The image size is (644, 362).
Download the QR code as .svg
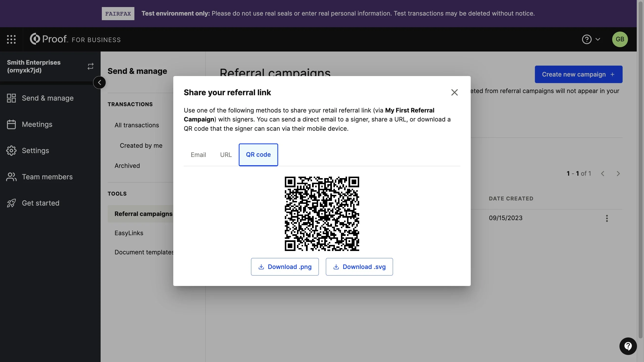point(359,267)
